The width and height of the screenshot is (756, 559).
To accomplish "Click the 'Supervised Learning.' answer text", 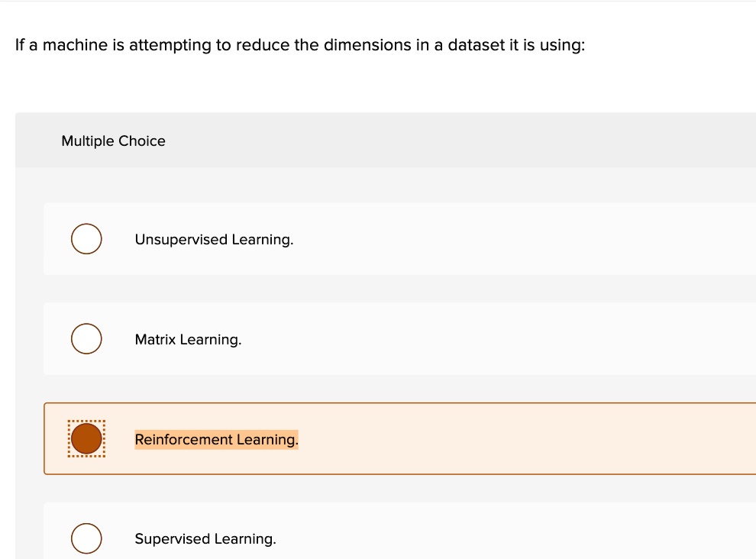I will pyautogui.click(x=205, y=539).
